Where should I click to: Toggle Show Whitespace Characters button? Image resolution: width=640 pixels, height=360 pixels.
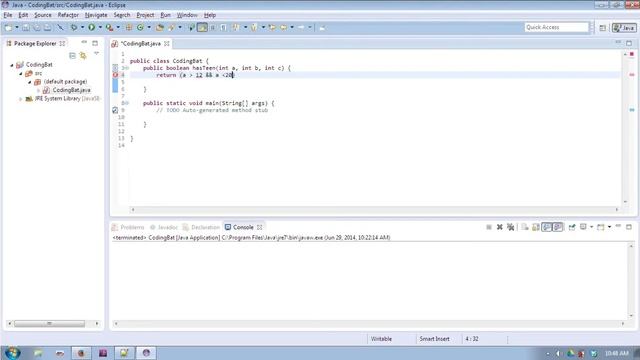click(223, 27)
